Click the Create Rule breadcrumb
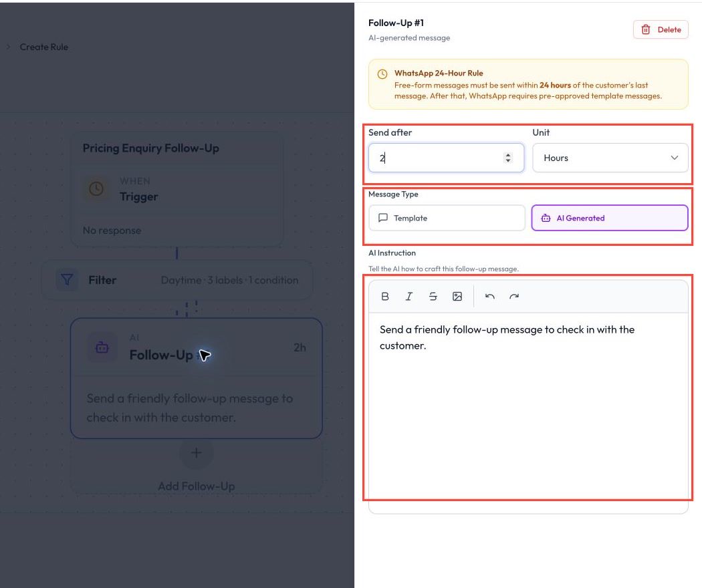Viewport: 702px width, 588px height. pos(44,47)
